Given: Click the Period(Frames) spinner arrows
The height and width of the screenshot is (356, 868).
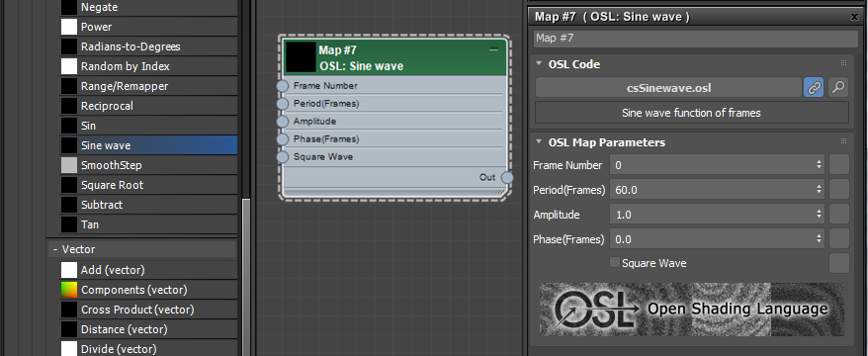Looking at the screenshot, I should (x=819, y=189).
